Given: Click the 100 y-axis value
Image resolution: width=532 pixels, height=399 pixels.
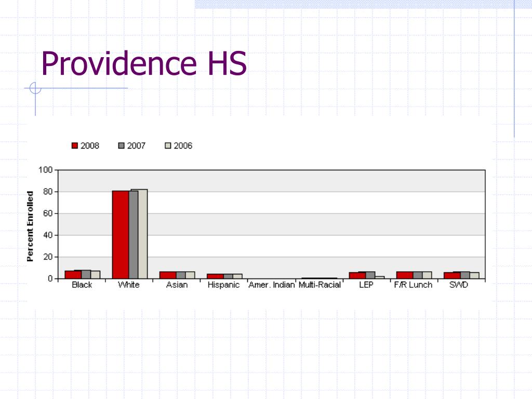Looking at the screenshot, I should click(46, 170).
